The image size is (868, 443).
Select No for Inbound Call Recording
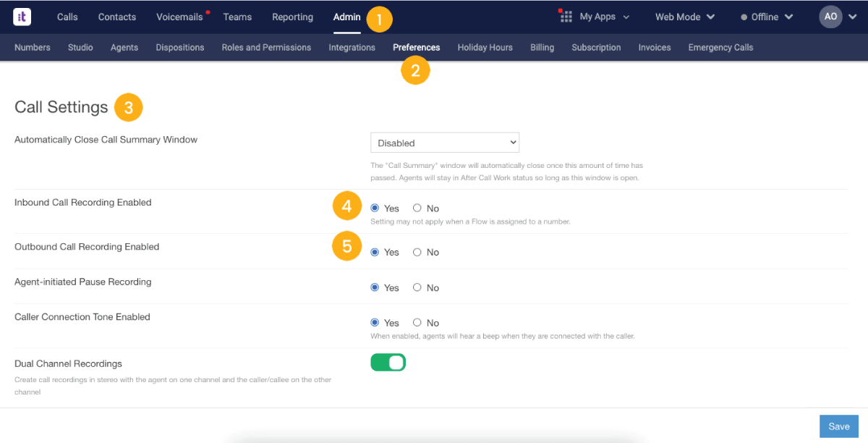coord(417,208)
